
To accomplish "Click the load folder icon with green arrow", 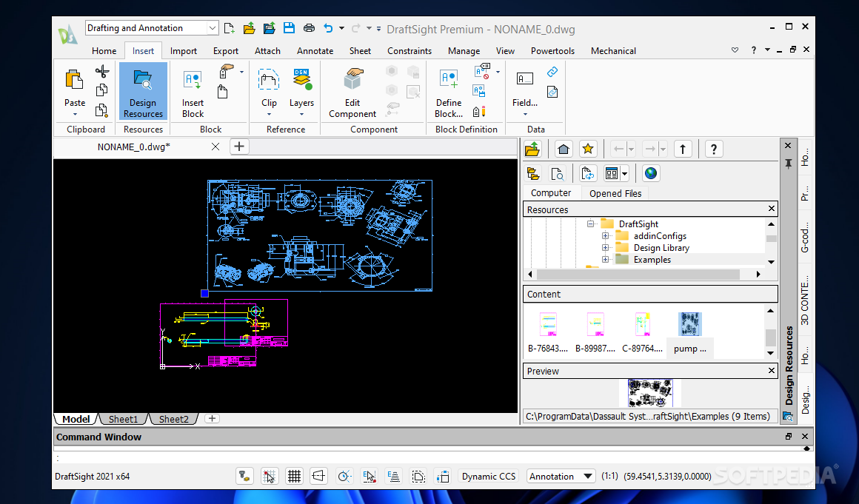I will pos(532,149).
